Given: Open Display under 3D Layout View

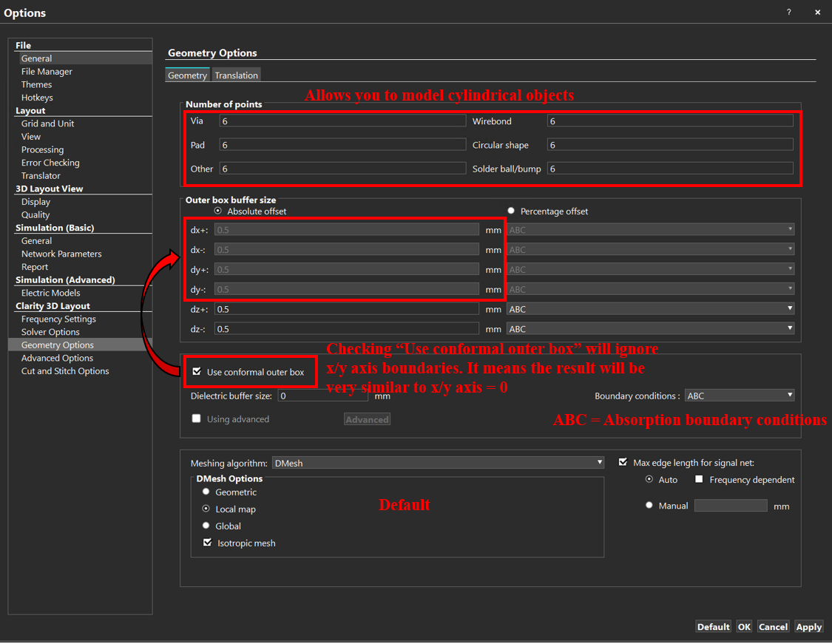Looking at the screenshot, I should [x=35, y=202].
